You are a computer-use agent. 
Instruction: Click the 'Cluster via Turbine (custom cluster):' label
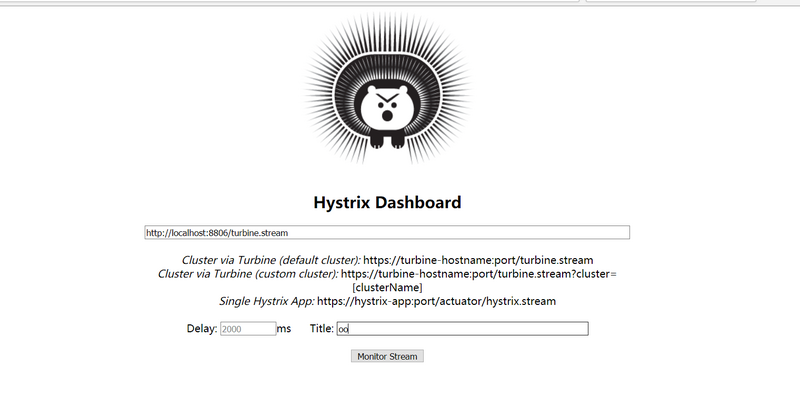(248, 274)
